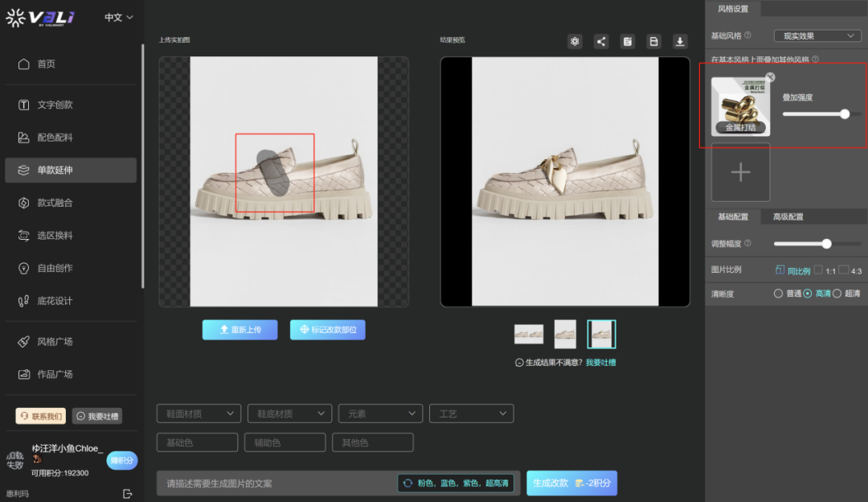Remove the 金属打结 overlay style
Viewport: 868px width, 502px height.
770,77
